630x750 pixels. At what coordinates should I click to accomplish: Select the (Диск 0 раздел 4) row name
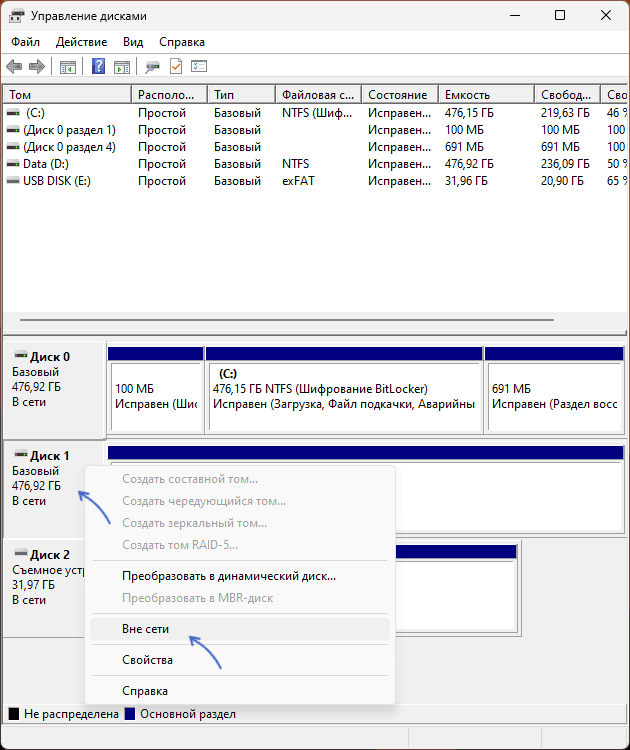click(x=69, y=147)
